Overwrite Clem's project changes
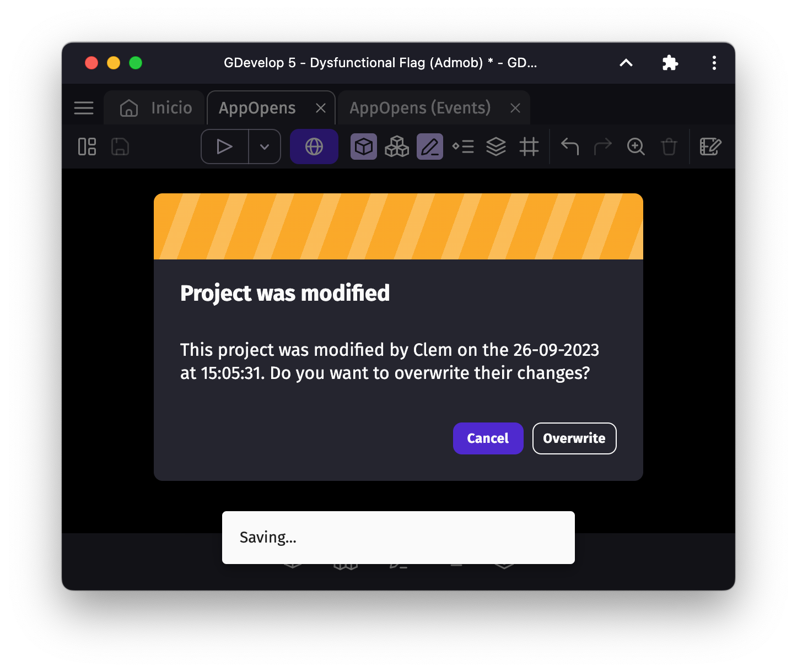 tap(574, 438)
